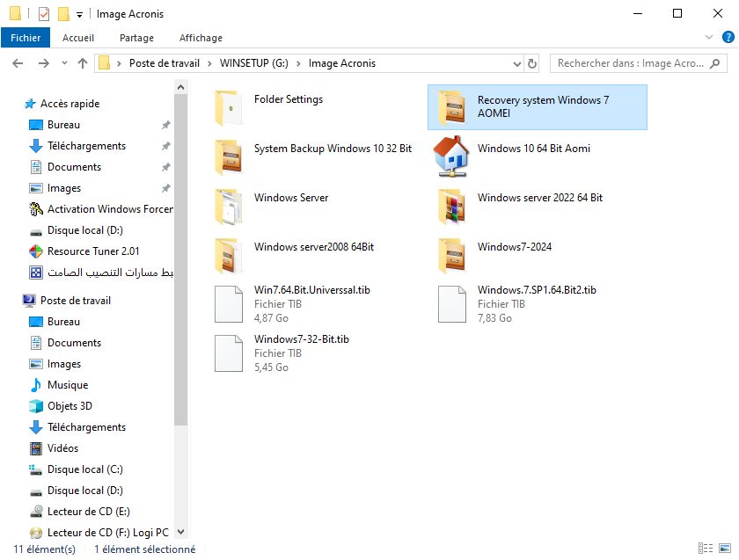Open the Folder Settings folder icon
Image resolution: width=739 pixels, height=560 pixels.
click(229, 108)
